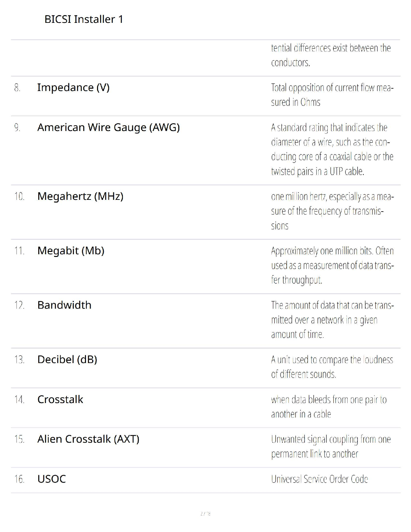Screen dimensions: 411x532
Task: Select the Bandwidth term
Action: (64, 305)
